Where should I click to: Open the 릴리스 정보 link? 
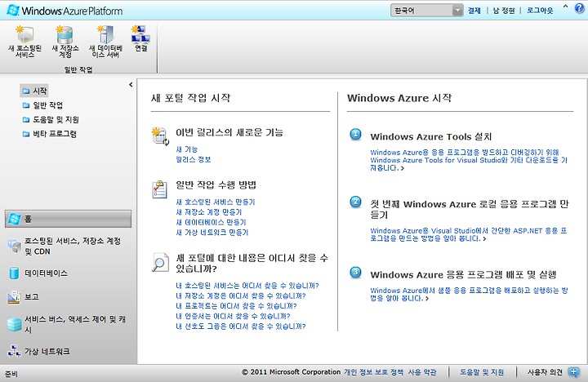(x=194, y=159)
